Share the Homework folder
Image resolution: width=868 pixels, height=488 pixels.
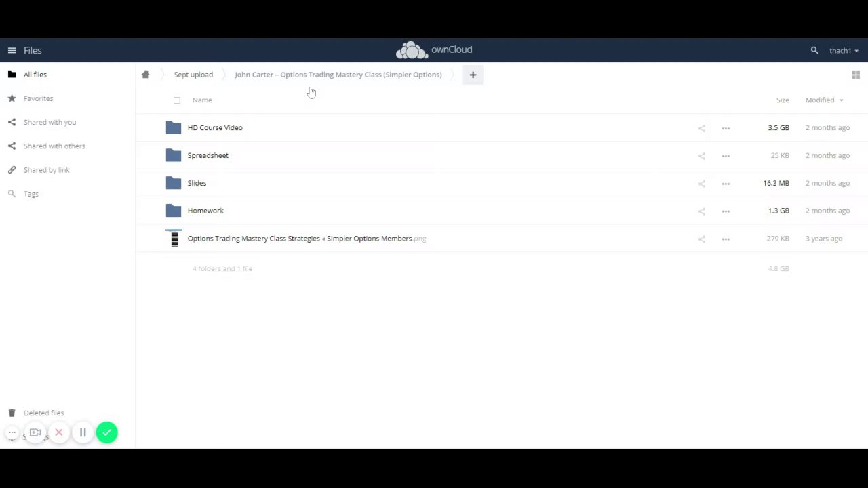[x=702, y=211]
